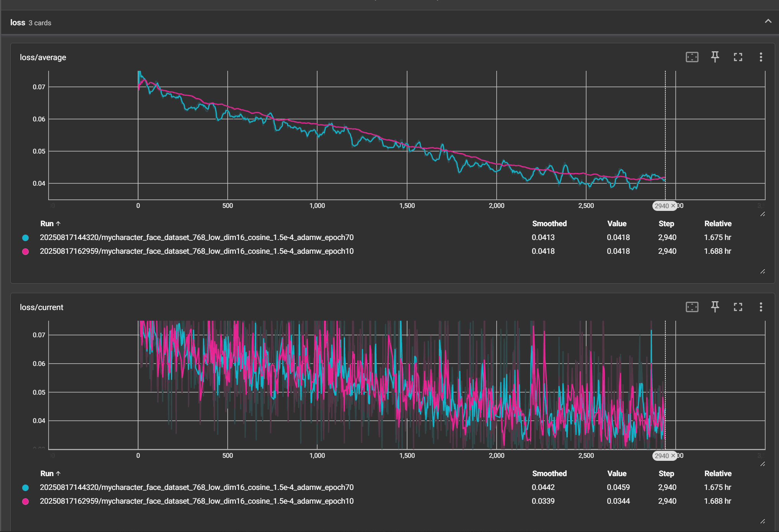Open three-dot menu on loss/current card
This screenshot has height=532, width=779.
pos(761,307)
